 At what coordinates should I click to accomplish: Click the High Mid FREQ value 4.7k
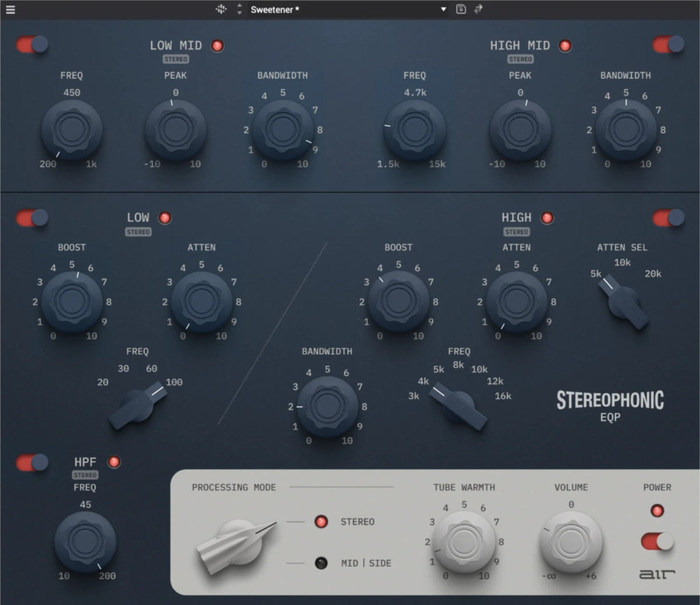[415, 92]
